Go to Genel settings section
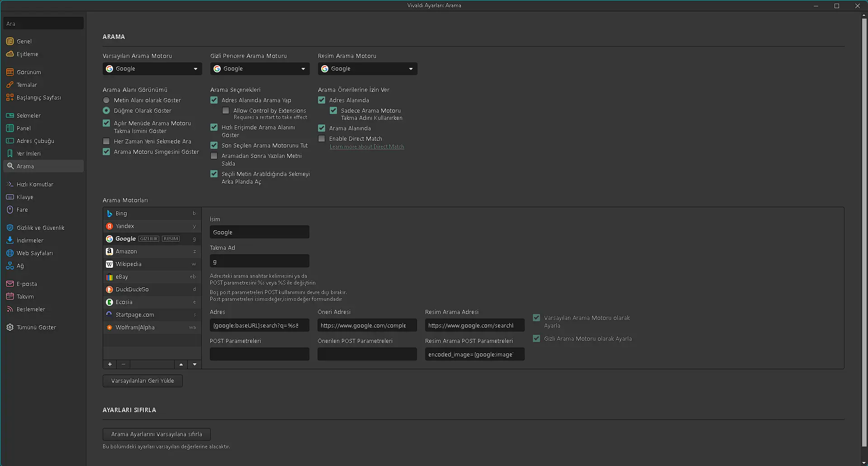Screen dimensions: 868x466 tap(43, 41)
